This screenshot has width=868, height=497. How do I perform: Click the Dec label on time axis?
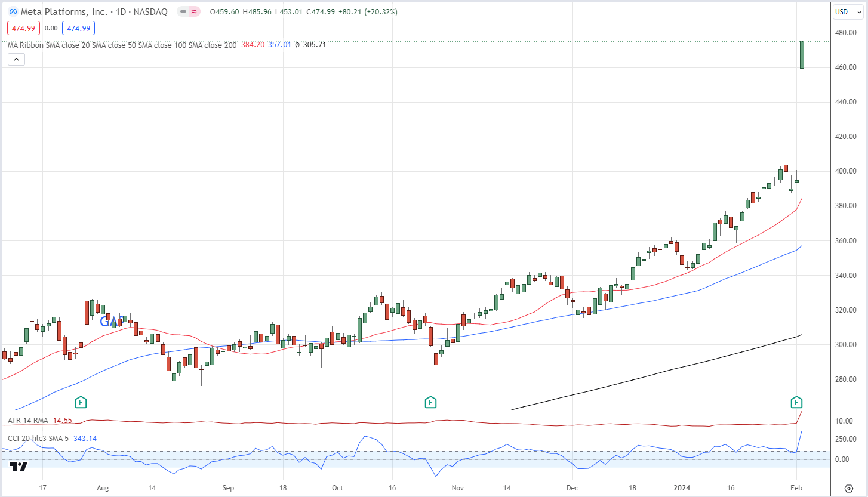tap(572, 487)
